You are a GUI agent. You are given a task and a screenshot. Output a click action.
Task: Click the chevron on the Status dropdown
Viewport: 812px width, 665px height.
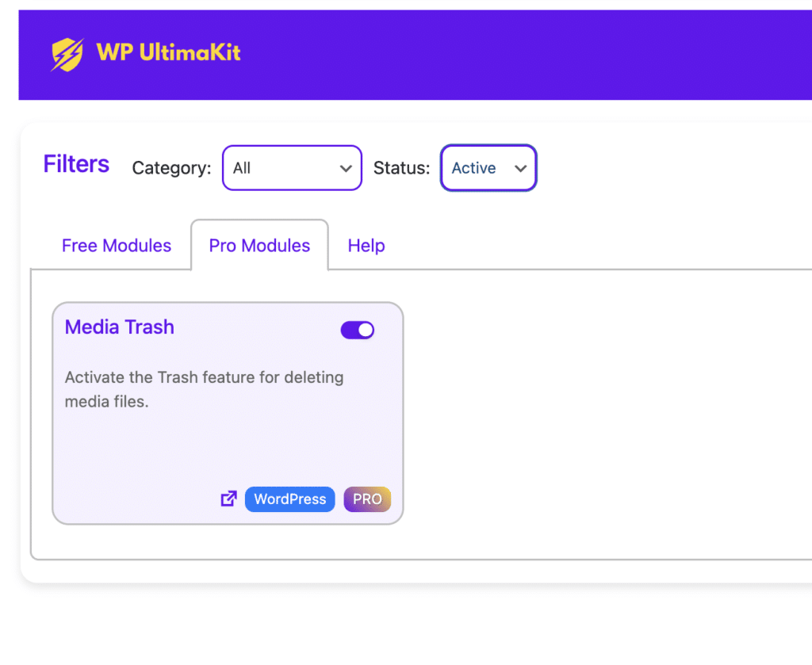[x=521, y=168]
